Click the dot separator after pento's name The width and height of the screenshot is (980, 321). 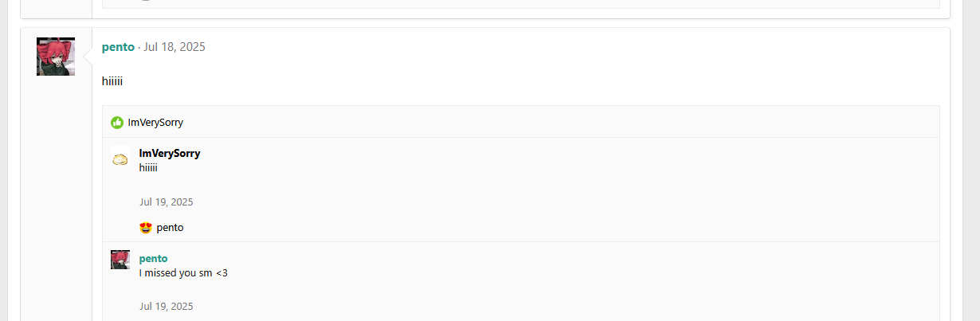click(139, 47)
